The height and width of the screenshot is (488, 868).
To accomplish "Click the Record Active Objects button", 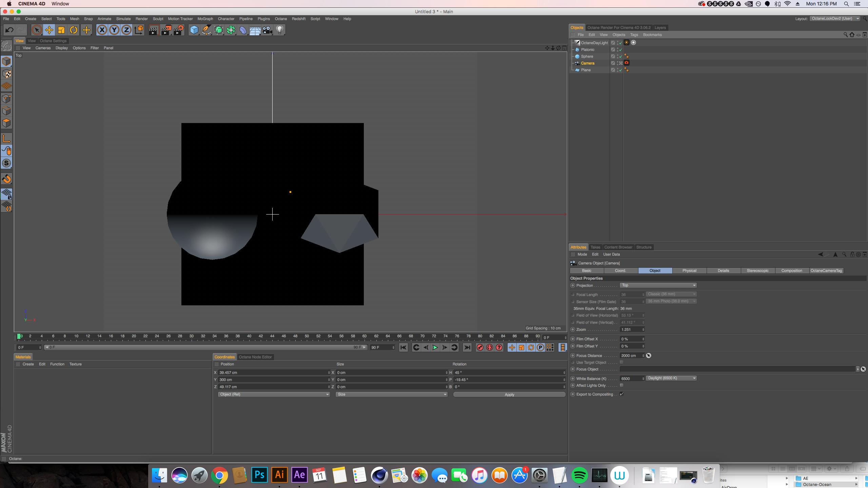I will pyautogui.click(x=480, y=347).
